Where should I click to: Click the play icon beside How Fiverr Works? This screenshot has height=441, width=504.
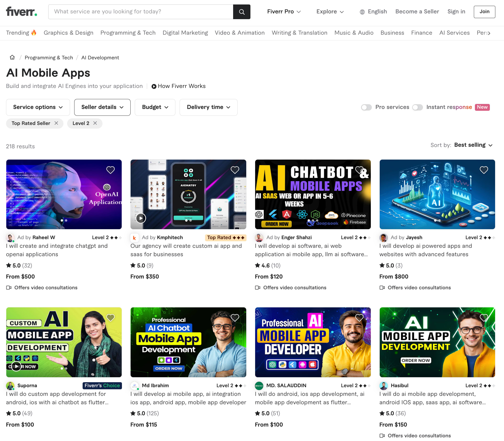coord(154,86)
